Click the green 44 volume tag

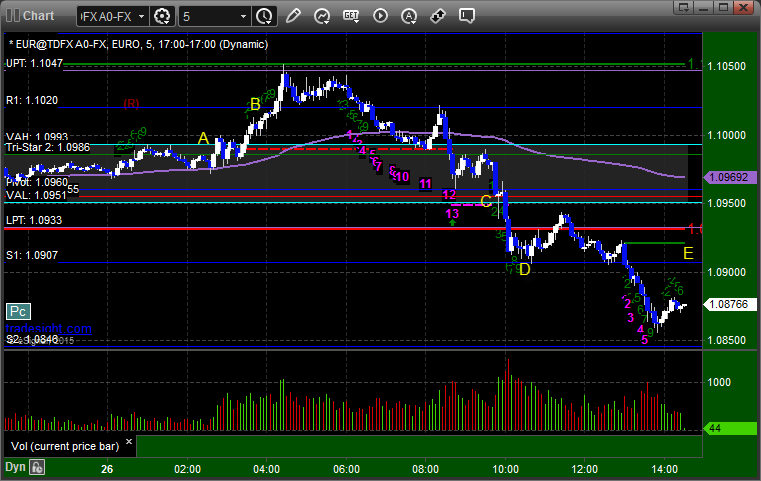pyautogui.click(x=730, y=429)
